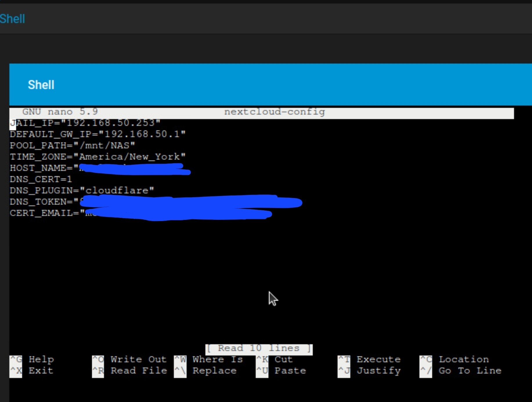Click the ^O Write Out shortcut
The image size is (532, 402).
[x=129, y=359]
